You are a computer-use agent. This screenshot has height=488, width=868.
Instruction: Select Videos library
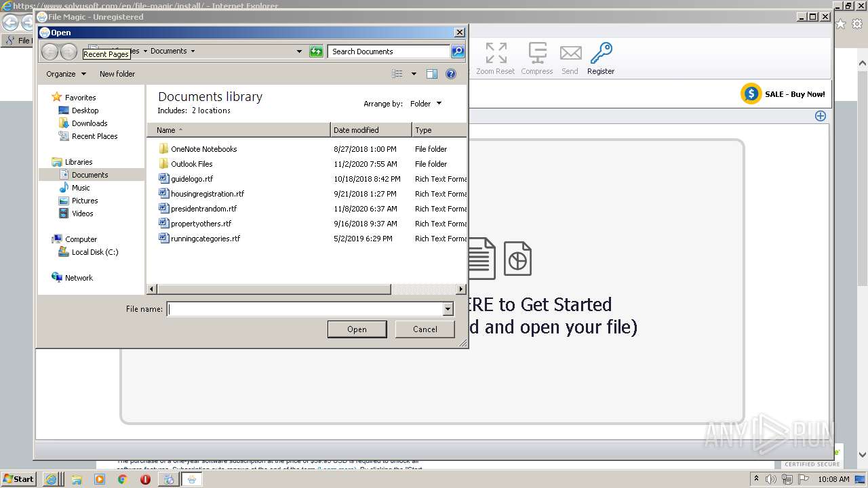[76, 213]
